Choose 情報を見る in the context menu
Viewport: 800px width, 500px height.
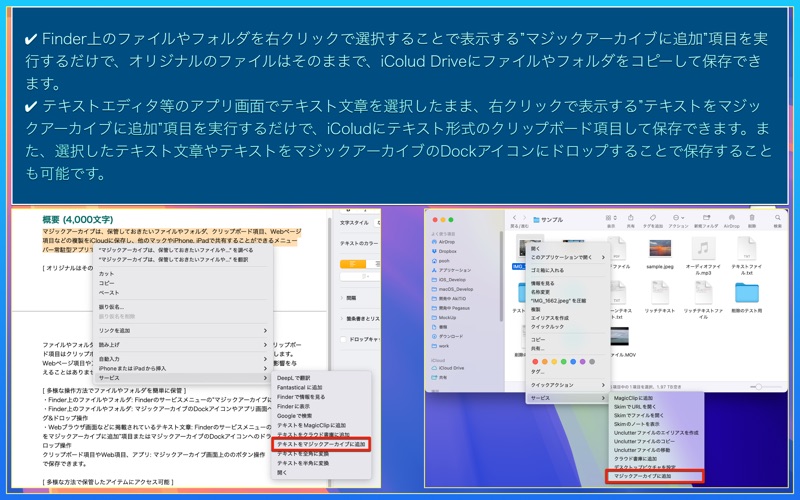point(567,283)
